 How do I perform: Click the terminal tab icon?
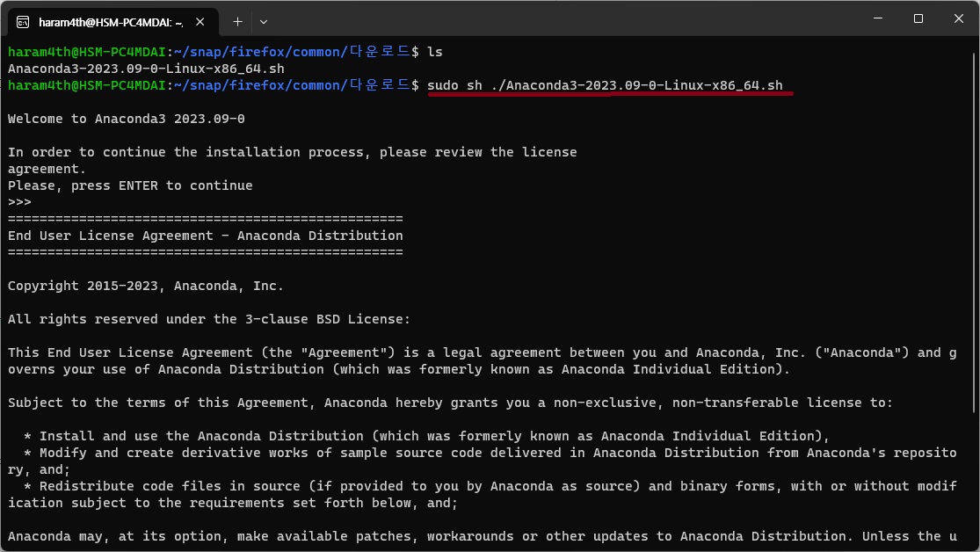[x=23, y=23]
